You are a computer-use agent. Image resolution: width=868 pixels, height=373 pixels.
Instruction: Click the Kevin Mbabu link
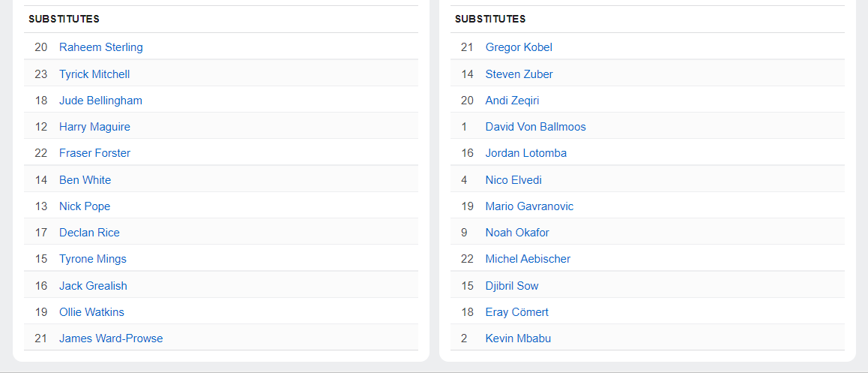click(518, 338)
